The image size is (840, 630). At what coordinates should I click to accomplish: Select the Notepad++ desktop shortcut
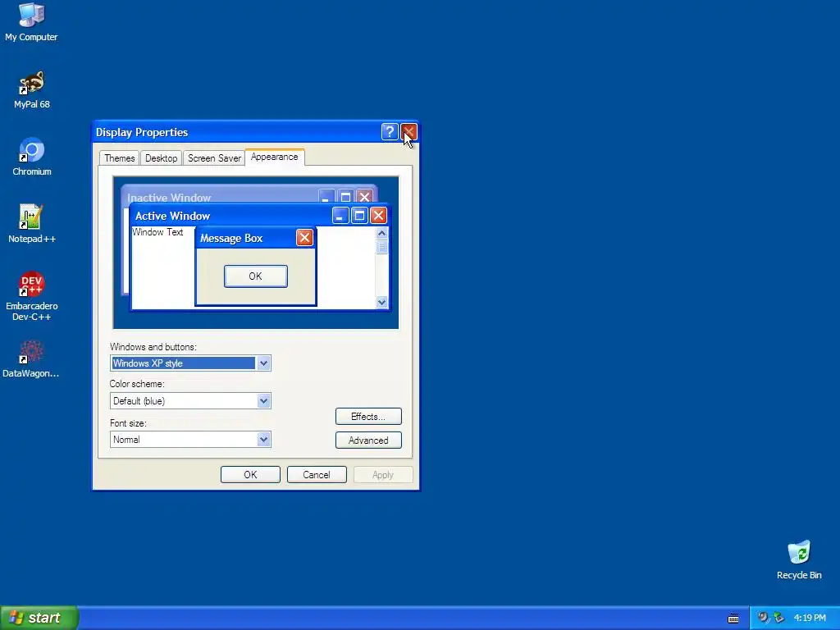pos(32,224)
